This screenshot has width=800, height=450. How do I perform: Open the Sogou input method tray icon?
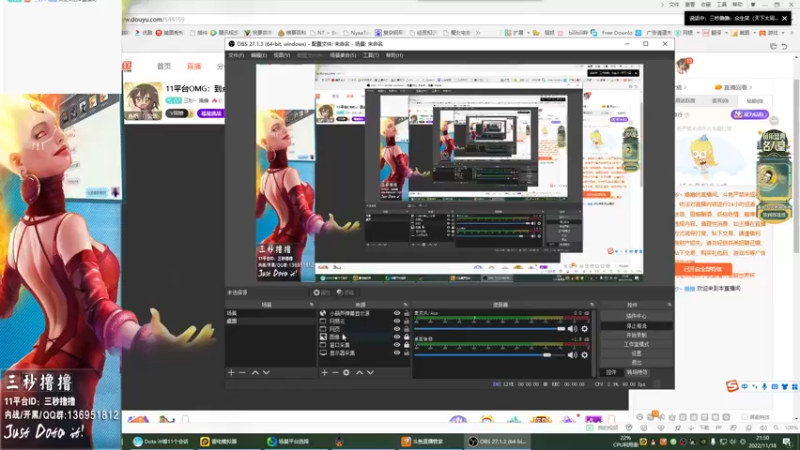pos(732,386)
